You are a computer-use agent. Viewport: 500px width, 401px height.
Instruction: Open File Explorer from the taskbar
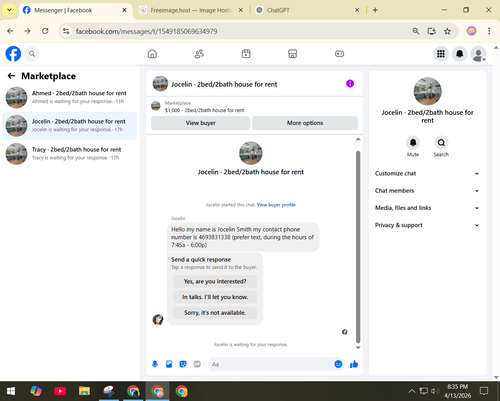point(84,391)
